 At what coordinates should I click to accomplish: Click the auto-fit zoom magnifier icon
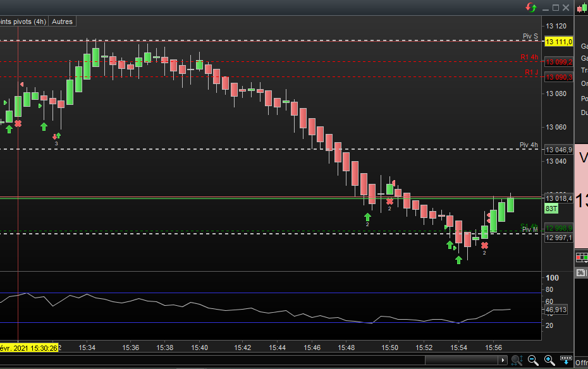517,360
